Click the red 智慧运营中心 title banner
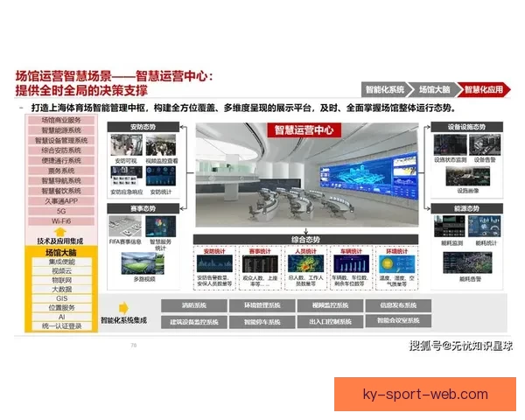 pos(304,130)
